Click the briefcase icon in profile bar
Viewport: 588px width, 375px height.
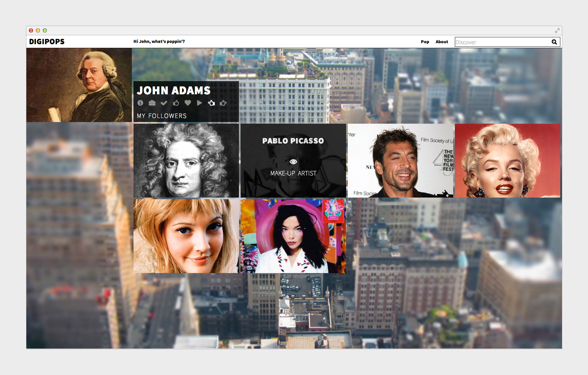click(x=152, y=103)
